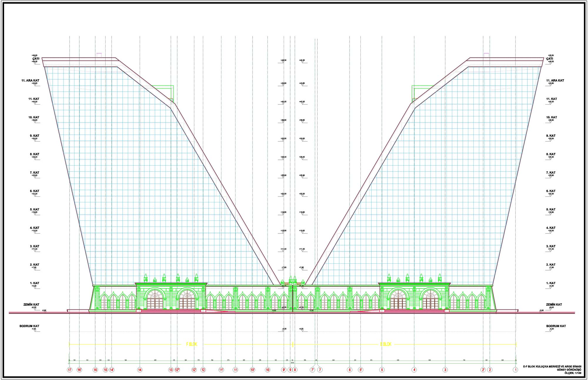Select left-side ZEMİN KAT label
This screenshot has height=380, width=588.
tap(31, 305)
